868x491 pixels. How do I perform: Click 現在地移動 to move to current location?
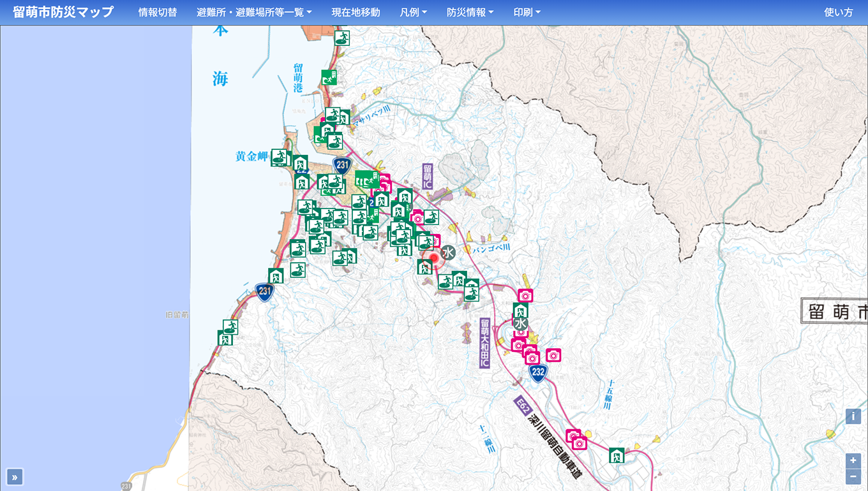point(355,12)
